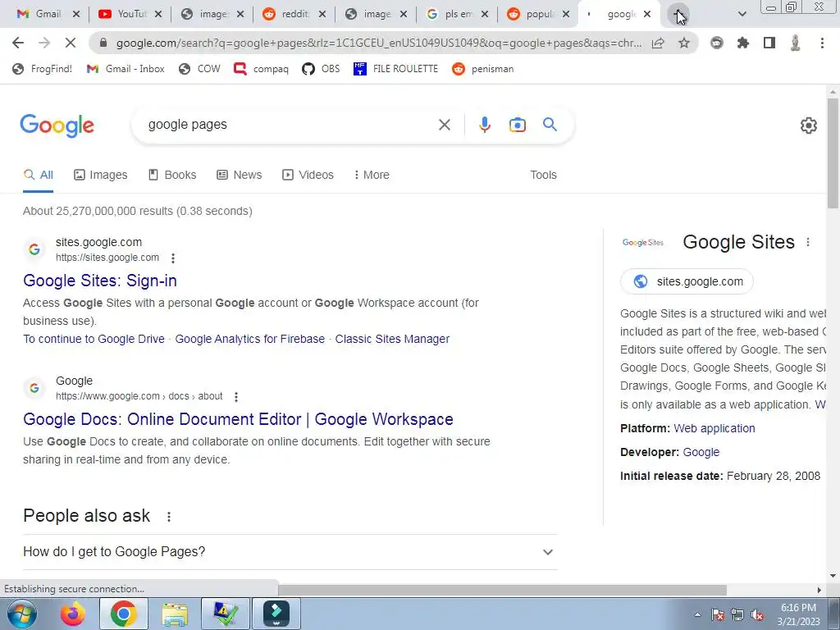Open the Extensions puzzle icon
Screen dimensions: 840x630
743,43
